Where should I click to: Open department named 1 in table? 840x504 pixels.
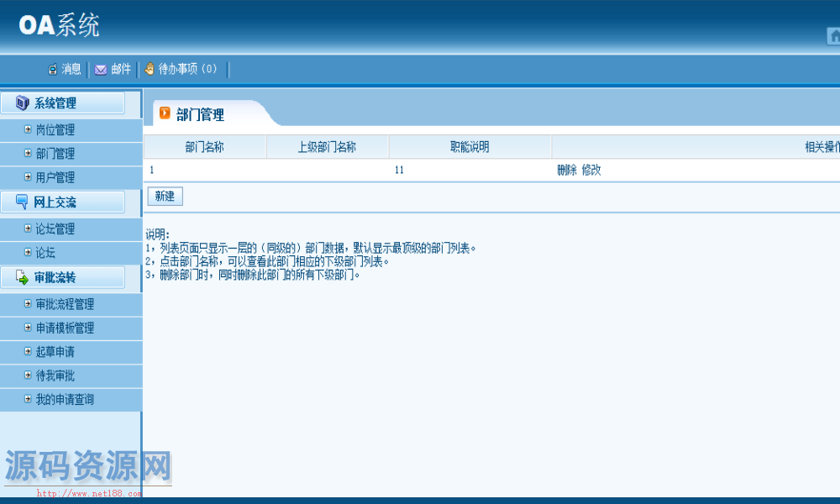[152, 171]
